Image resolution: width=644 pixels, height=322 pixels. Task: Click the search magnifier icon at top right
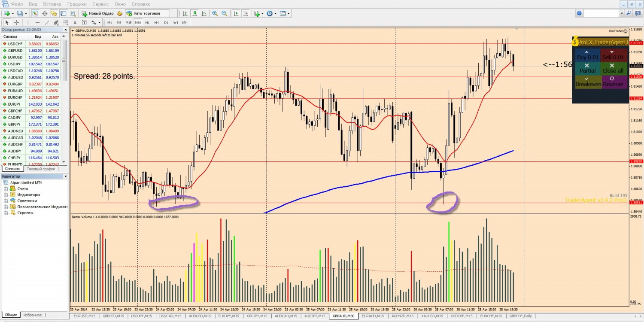pyautogui.click(x=629, y=13)
